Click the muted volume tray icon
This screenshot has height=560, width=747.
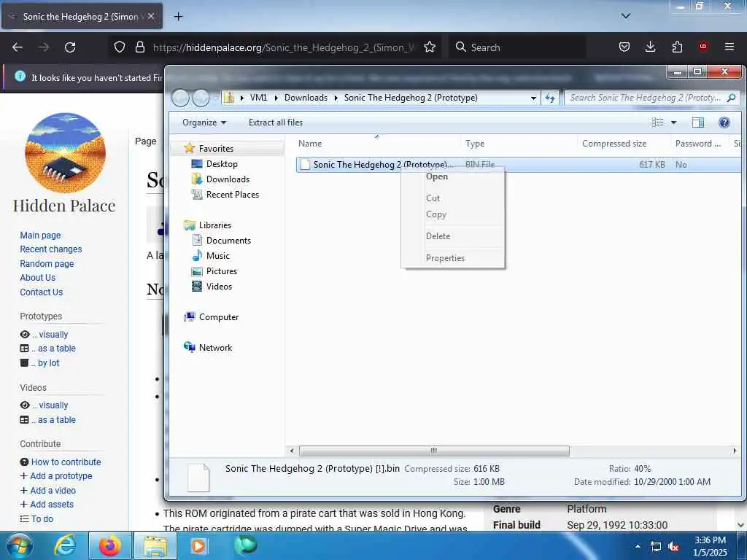[673, 547]
